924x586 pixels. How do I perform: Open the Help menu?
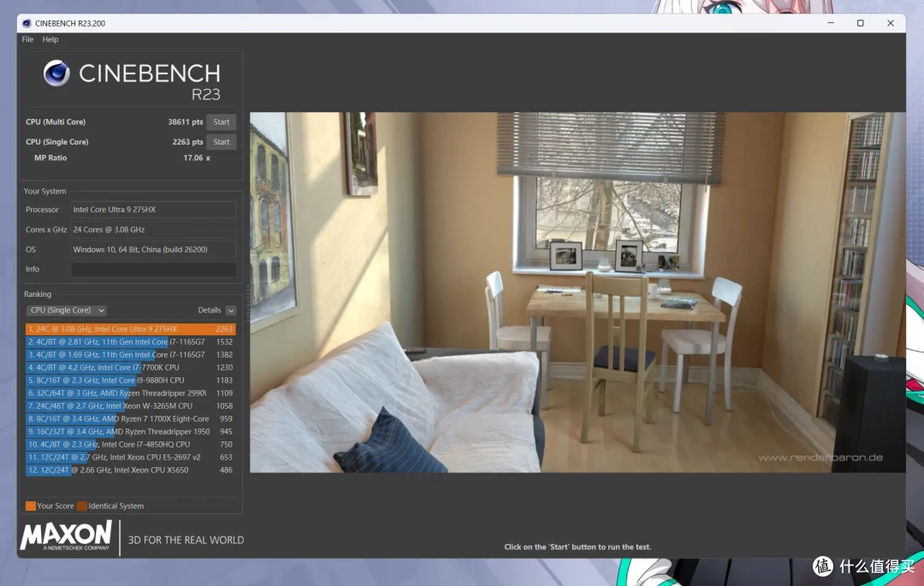tap(50, 39)
